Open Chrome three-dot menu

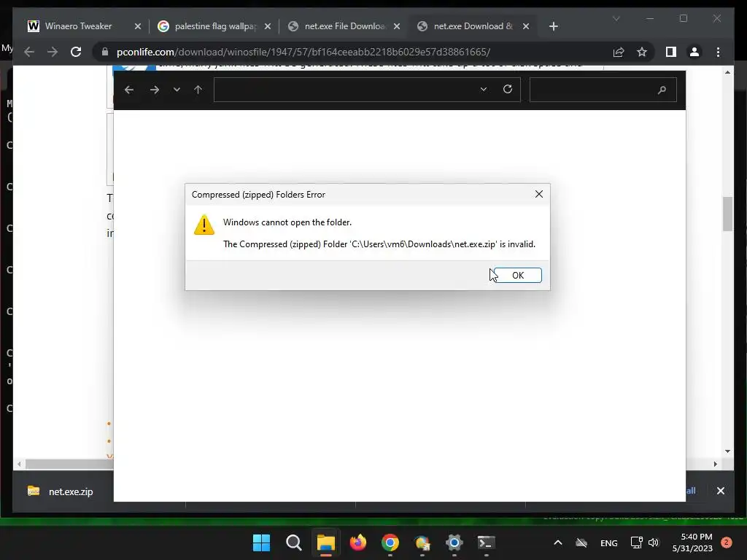[x=718, y=52]
